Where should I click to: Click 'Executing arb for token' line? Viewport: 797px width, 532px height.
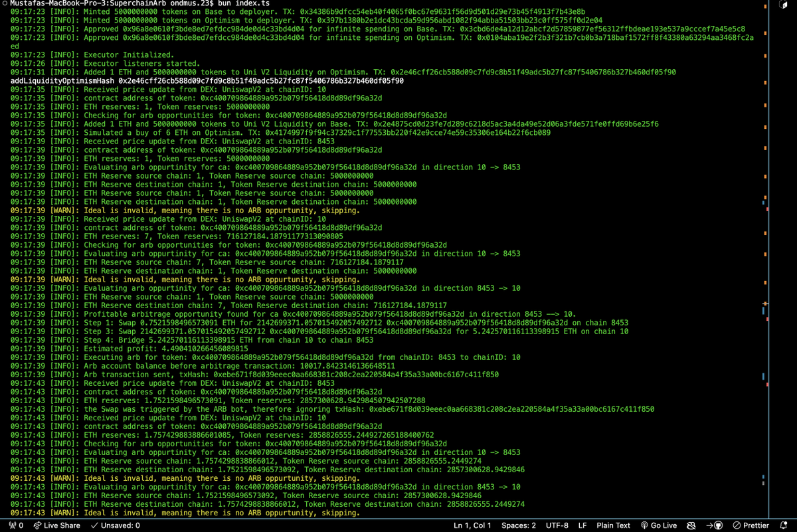point(266,357)
